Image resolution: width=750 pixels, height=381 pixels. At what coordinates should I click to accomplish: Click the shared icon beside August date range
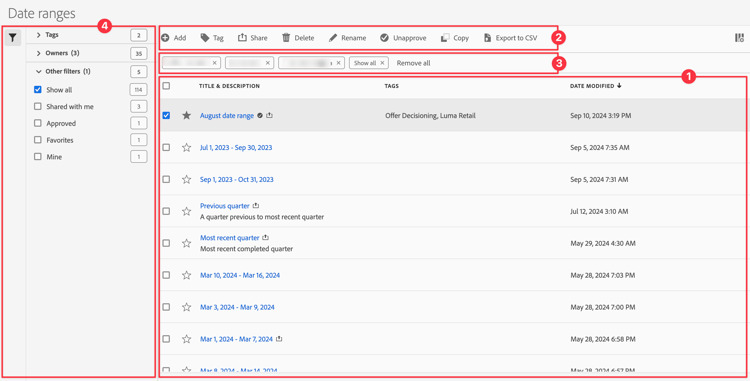click(x=269, y=116)
